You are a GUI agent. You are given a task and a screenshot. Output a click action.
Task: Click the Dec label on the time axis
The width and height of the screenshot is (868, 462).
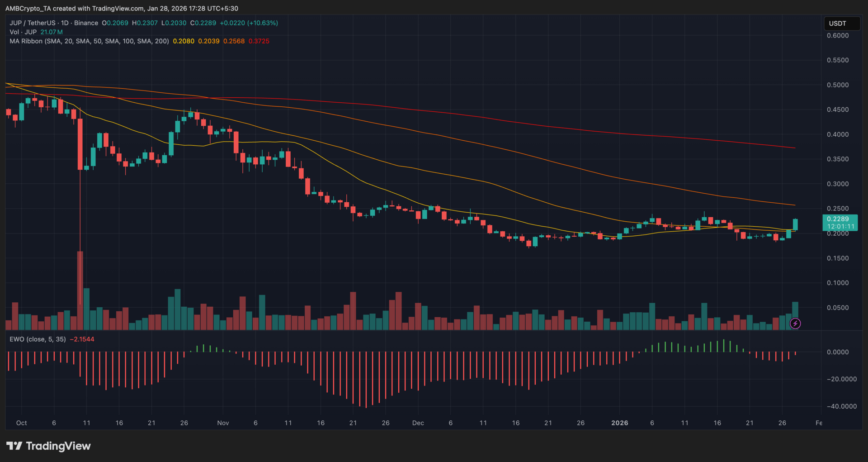point(418,423)
